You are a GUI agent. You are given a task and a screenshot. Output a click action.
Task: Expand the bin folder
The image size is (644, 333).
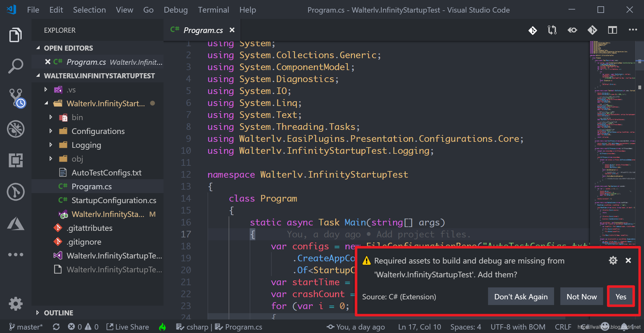51,117
